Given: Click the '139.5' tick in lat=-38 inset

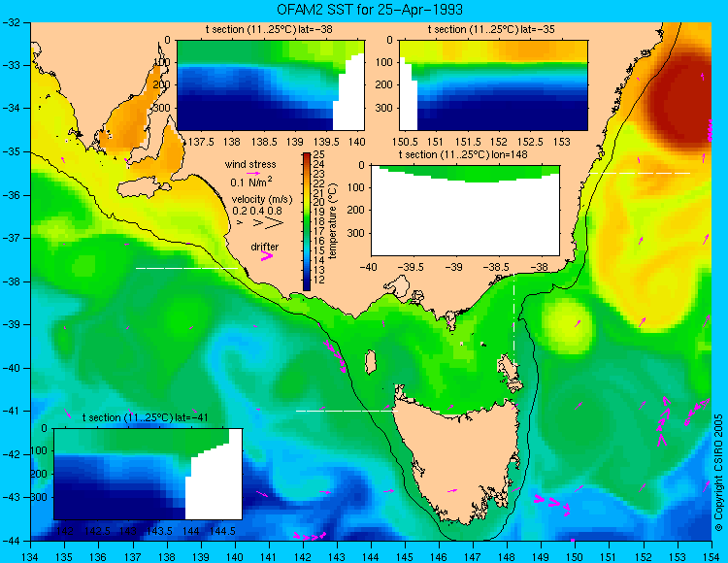Looking at the screenshot, I should point(326,142).
